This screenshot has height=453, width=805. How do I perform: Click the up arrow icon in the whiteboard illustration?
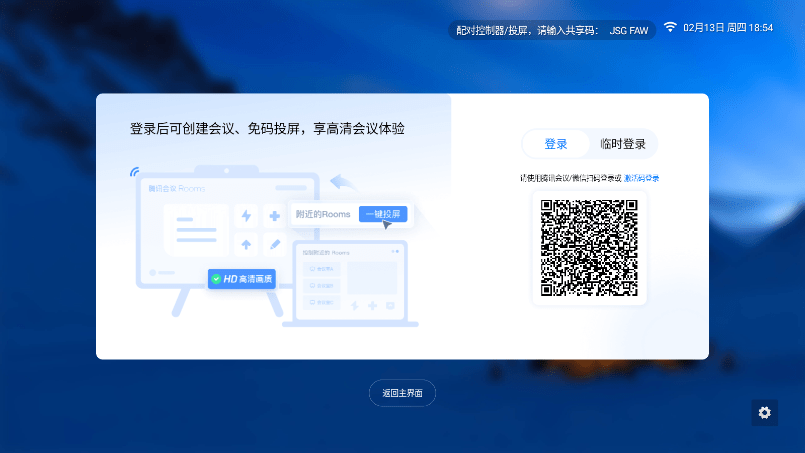[246, 244]
